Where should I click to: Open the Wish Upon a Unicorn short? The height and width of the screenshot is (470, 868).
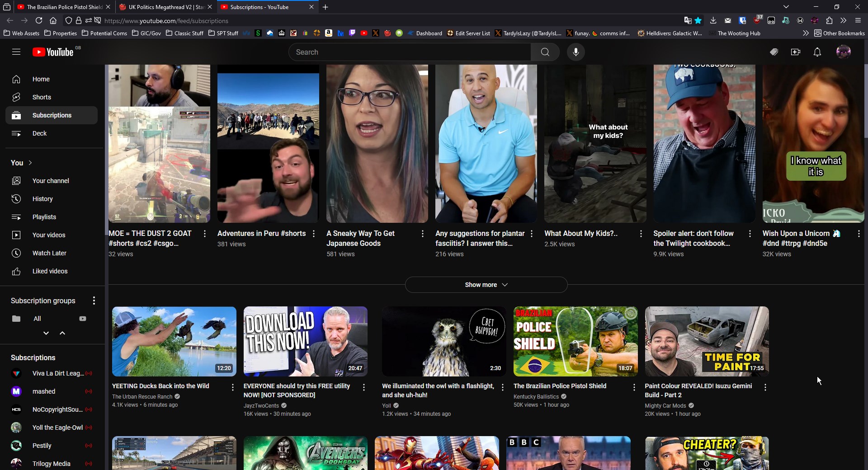[x=813, y=144]
